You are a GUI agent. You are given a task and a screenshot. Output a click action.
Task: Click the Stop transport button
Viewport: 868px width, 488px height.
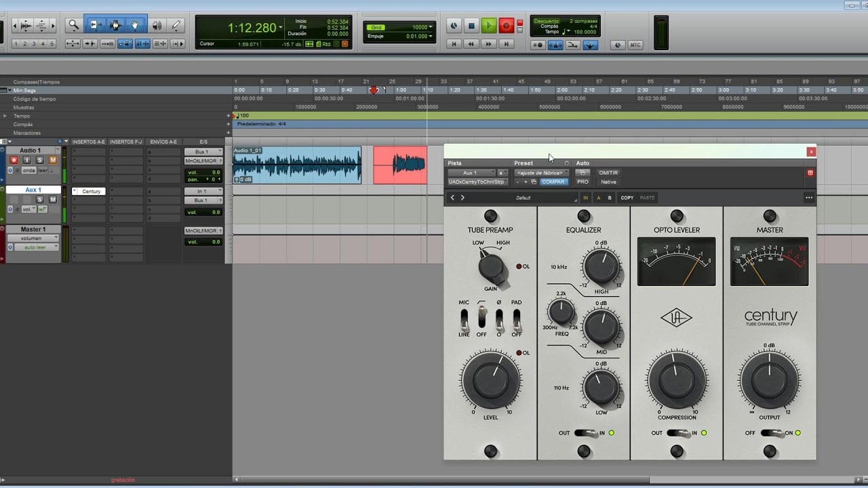471,26
